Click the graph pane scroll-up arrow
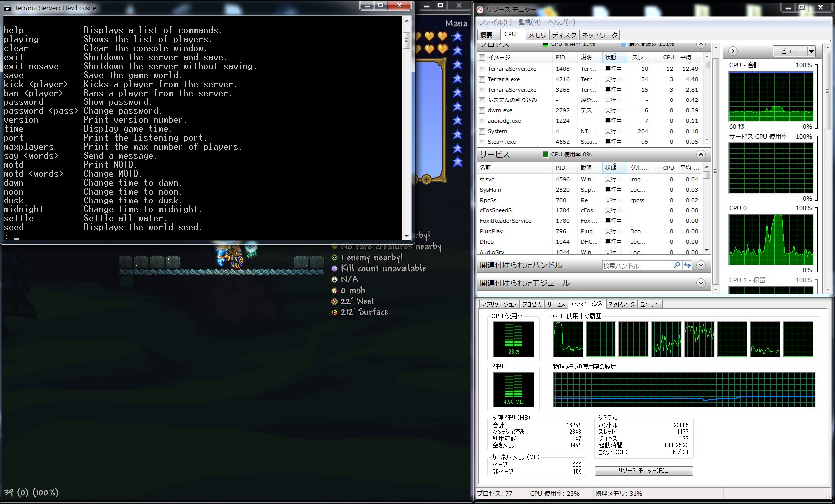Viewport: 835px width, 504px height. (x=827, y=47)
